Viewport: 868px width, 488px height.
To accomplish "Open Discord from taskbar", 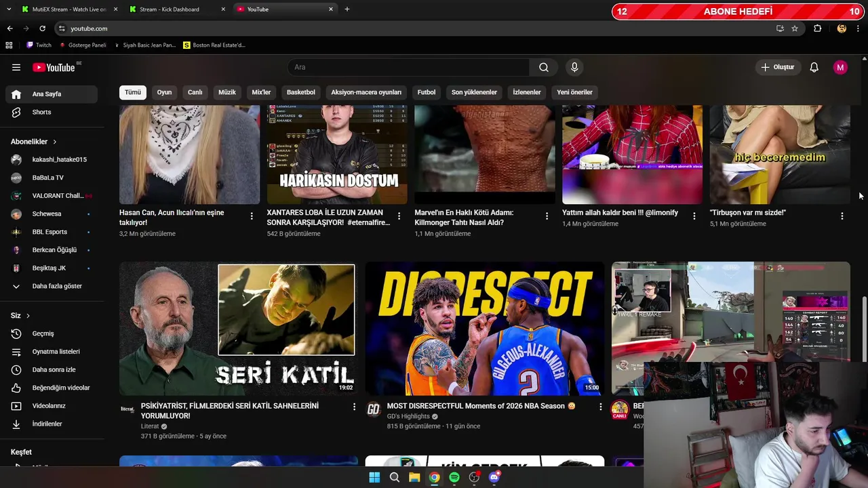I will click(494, 477).
